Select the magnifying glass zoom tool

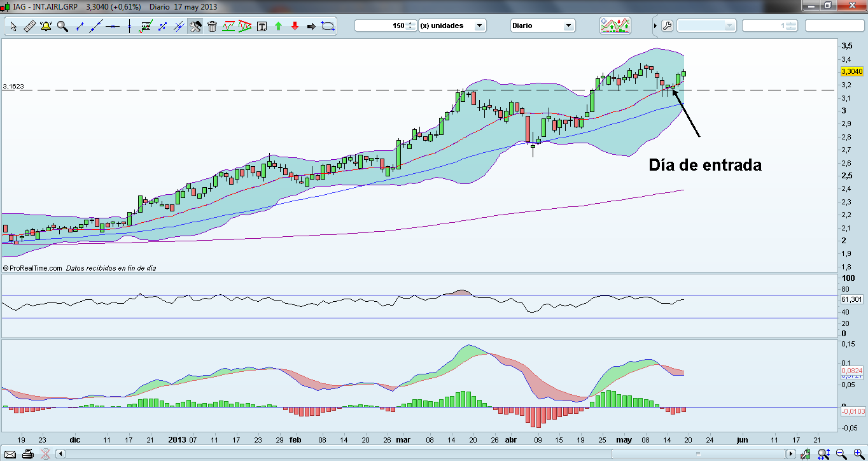(x=62, y=26)
